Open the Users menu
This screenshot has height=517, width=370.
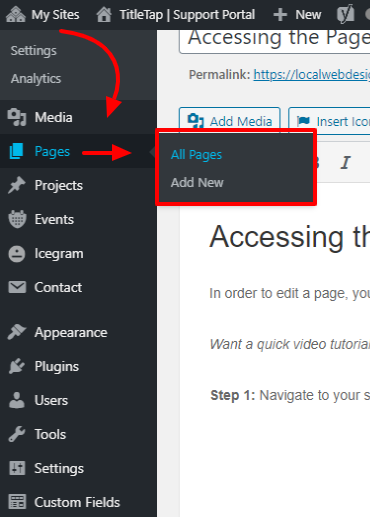pos(51,400)
